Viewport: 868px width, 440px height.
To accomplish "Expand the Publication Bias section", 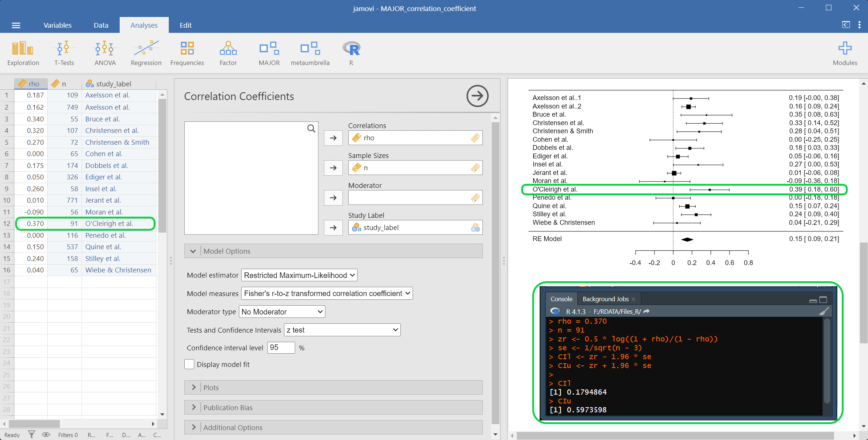I will pos(333,408).
